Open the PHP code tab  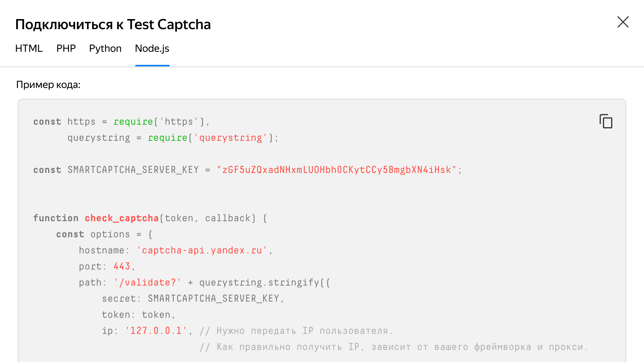click(66, 48)
